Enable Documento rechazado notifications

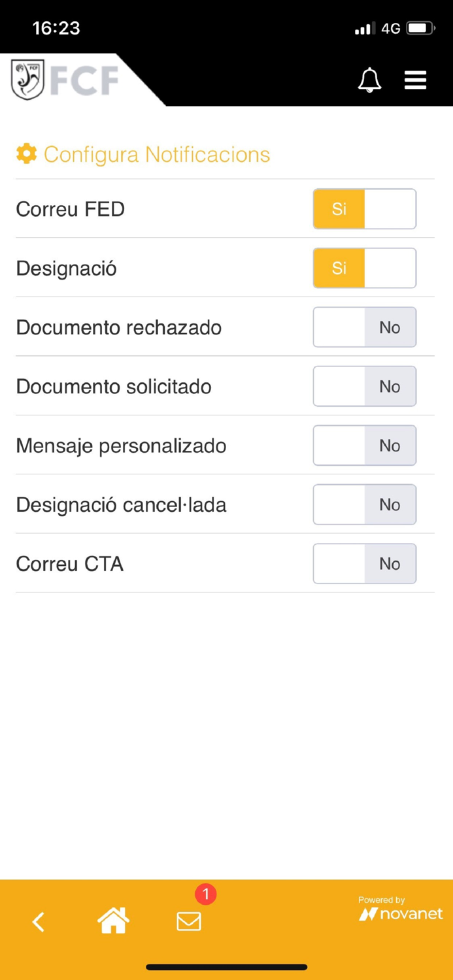364,327
